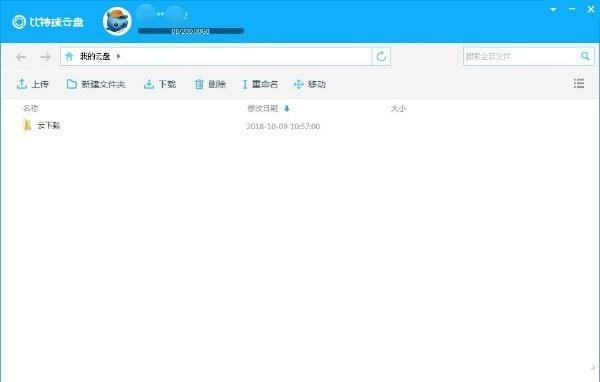
Task: Select 我的云盘 breadcrumb
Action: point(95,57)
